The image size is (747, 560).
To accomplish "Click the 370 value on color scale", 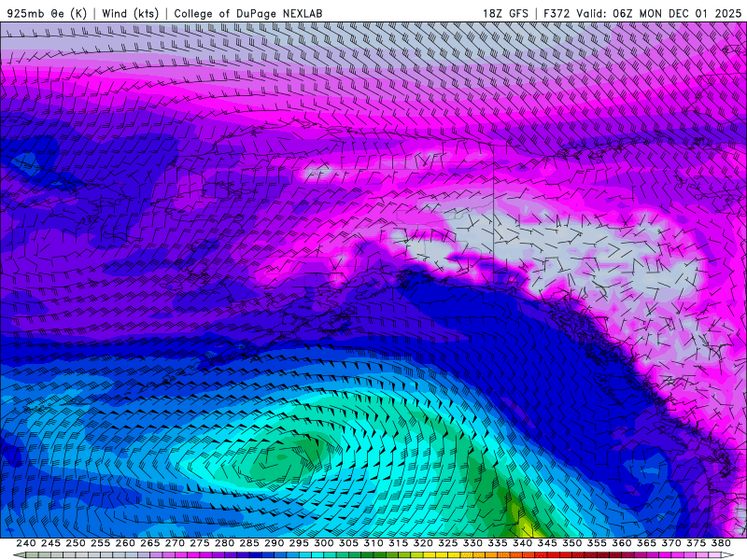I will (671, 543).
